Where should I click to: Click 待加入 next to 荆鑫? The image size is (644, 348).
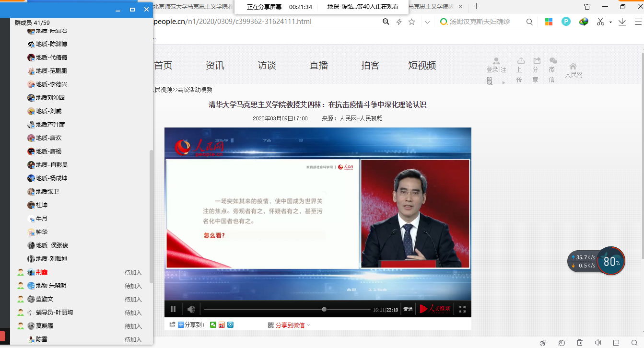click(x=133, y=272)
